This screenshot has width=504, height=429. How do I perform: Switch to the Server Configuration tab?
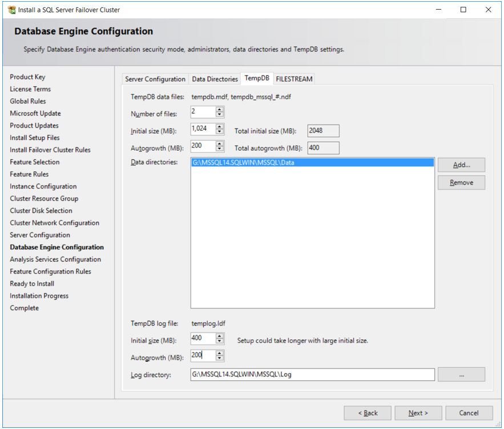click(155, 79)
